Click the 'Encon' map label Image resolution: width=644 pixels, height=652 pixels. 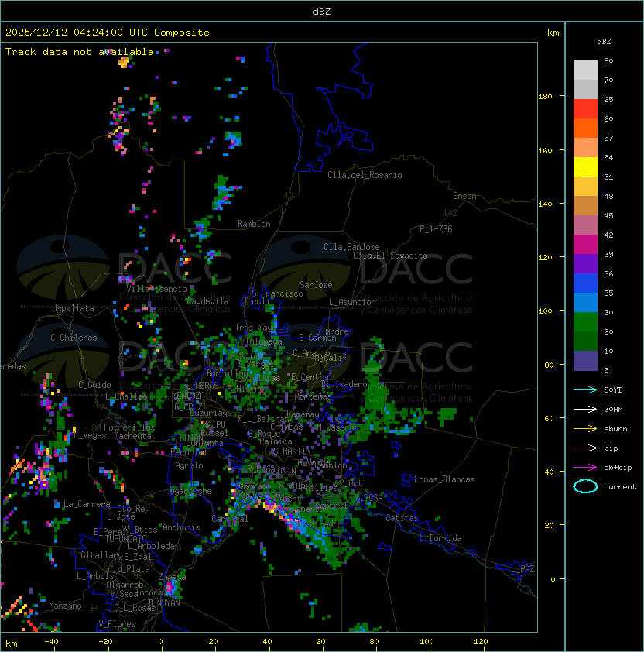tap(464, 196)
